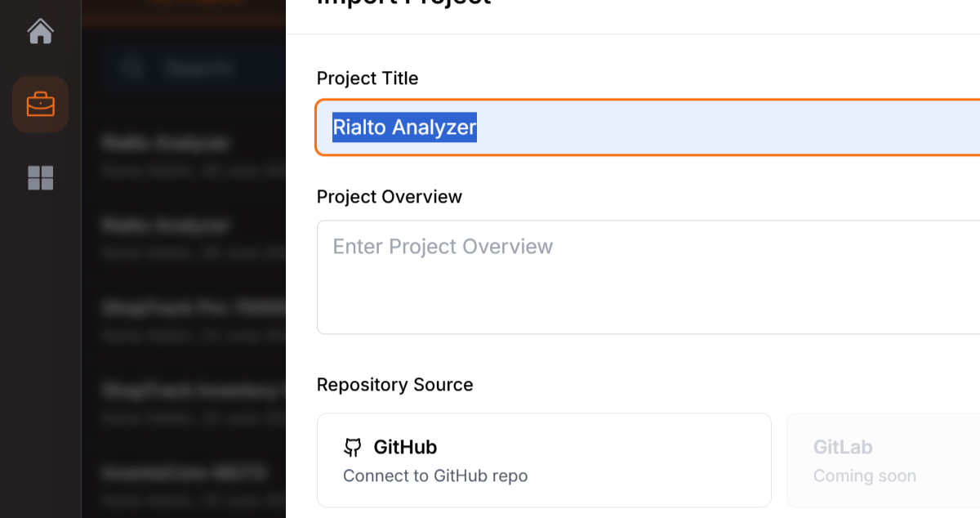Click the blurred magnifier Search icon
This screenshot has height=518, width=980.
pyautogui.click(x=131, y=67)
